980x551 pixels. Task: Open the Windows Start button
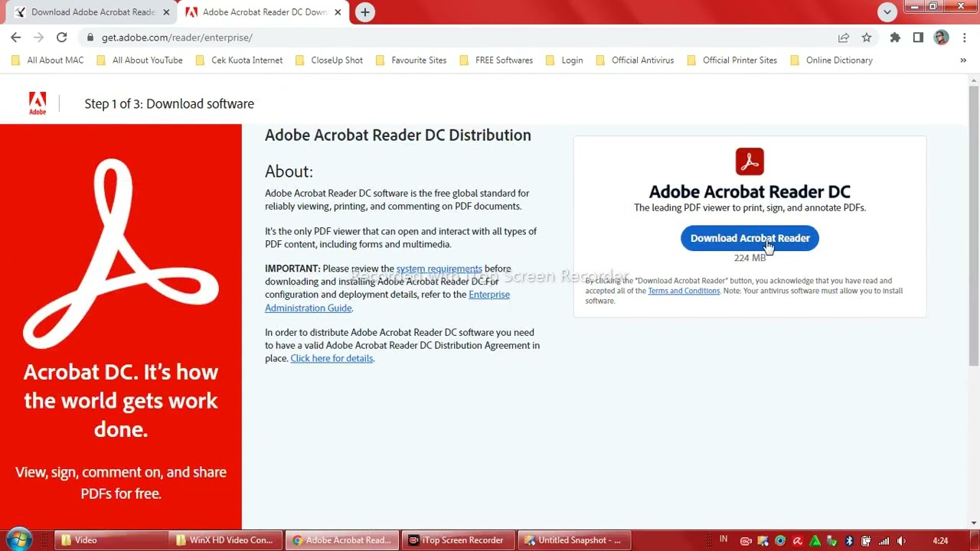(x=19, y=540)
